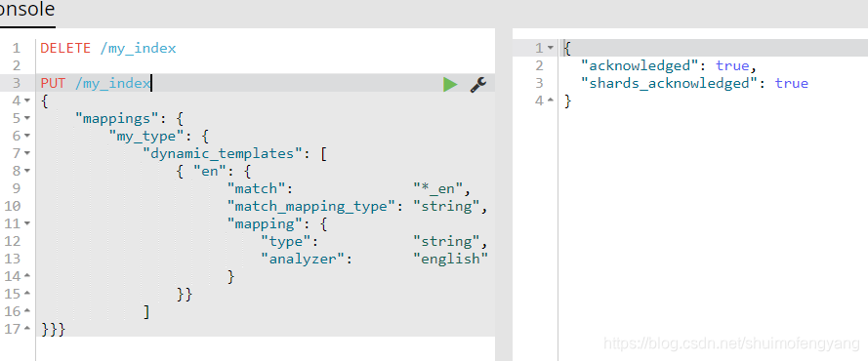Screen dimensions: 868x361
Task: Click the "mappings" key
Action: [117, 118]
